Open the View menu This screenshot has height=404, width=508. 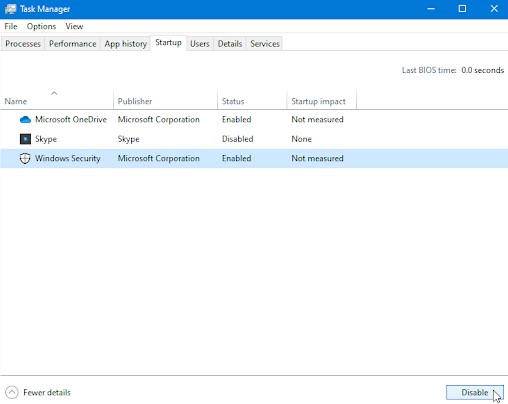pos(74,26)
